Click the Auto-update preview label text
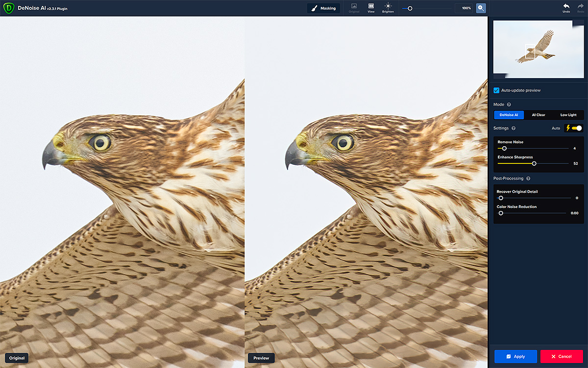Screen dimensions: 588x368 click(x=521, y=90)
